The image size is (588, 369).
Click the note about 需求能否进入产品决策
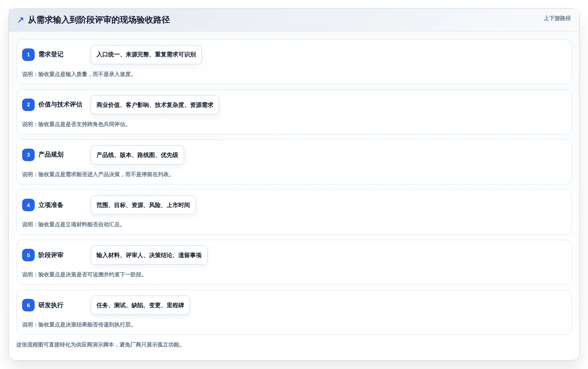point(97,174)
